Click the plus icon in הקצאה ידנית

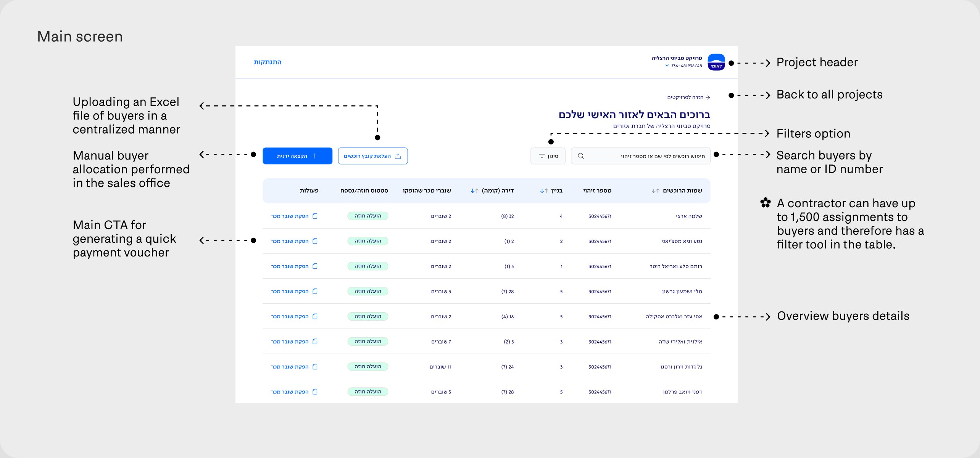coord(314,156)
